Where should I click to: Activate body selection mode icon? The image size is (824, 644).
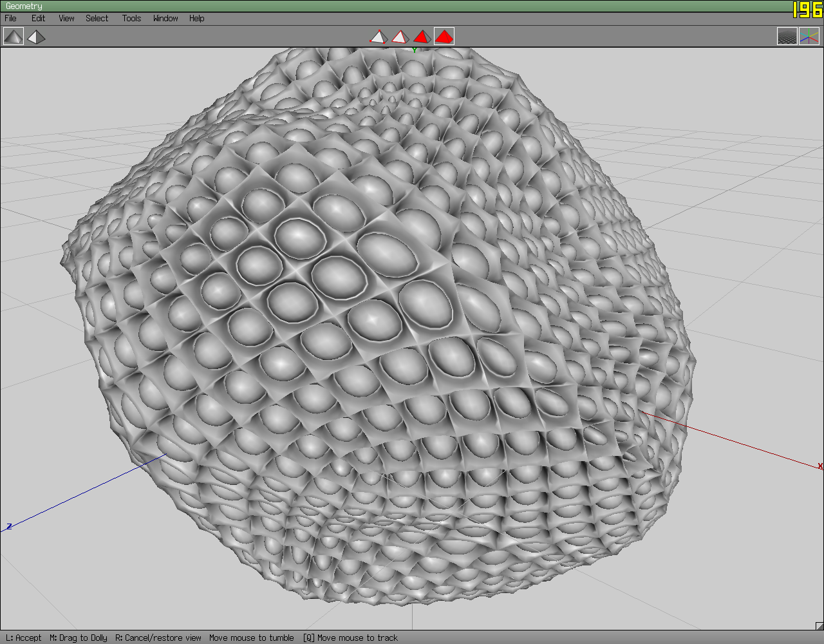pos(444,37)
